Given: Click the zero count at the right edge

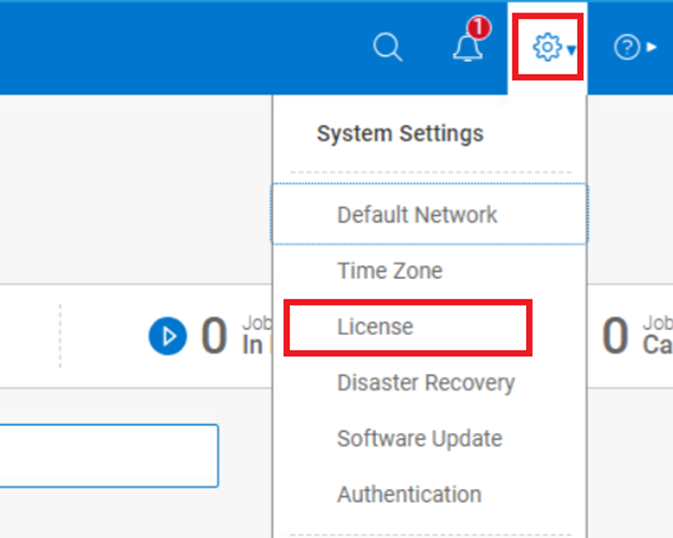Looking at the screenshot, I should point(615,337).
